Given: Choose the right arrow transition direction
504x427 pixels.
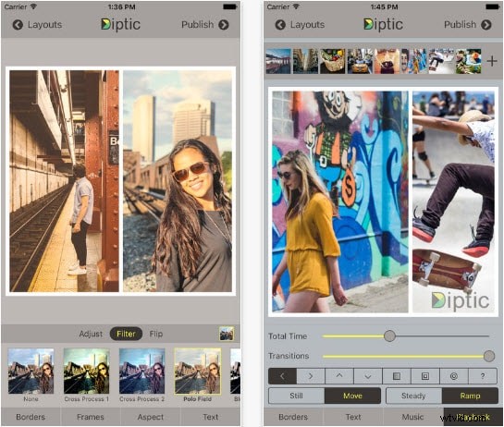Looking at the screenshot, I should coord(311,376).
